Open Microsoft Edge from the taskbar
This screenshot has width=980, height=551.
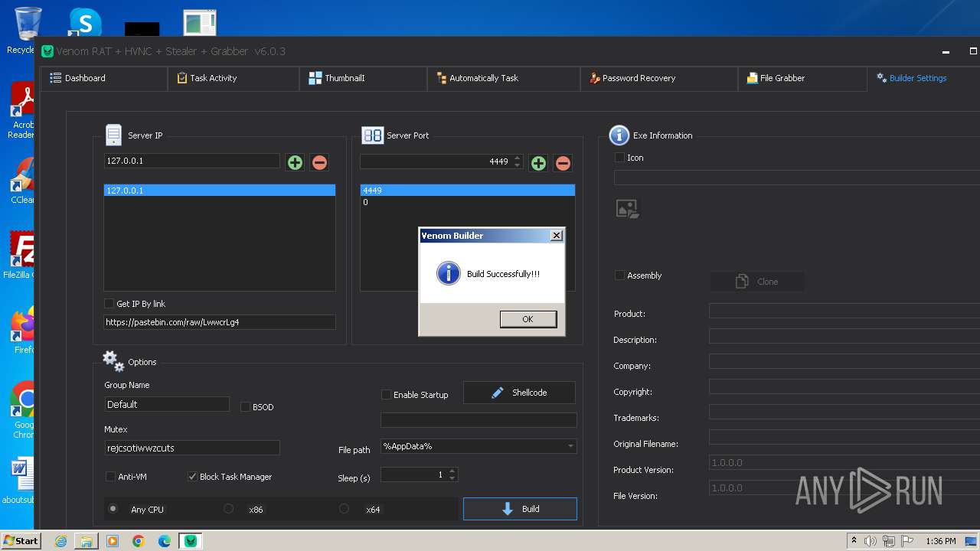click(x=165, y=541)
